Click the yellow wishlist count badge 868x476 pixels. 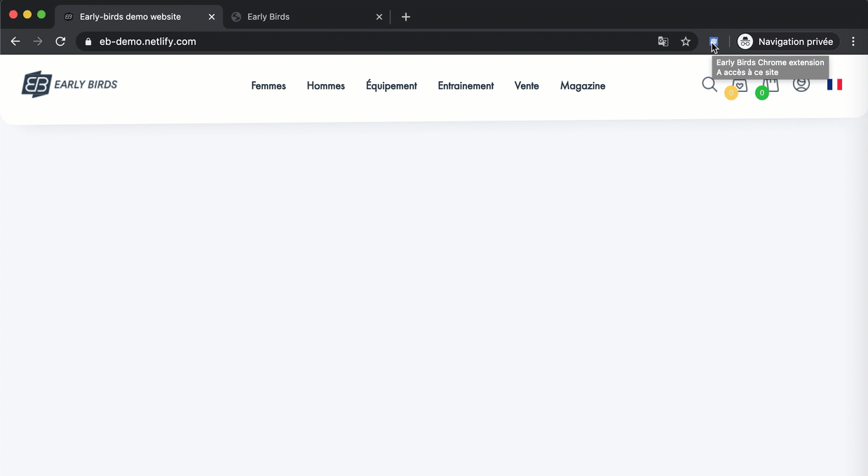731,93
